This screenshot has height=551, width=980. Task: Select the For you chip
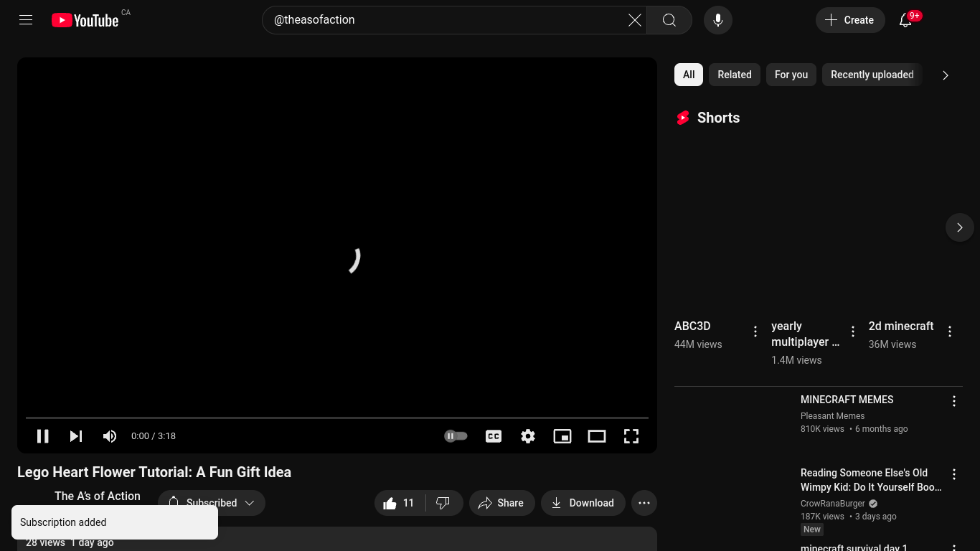791,75
